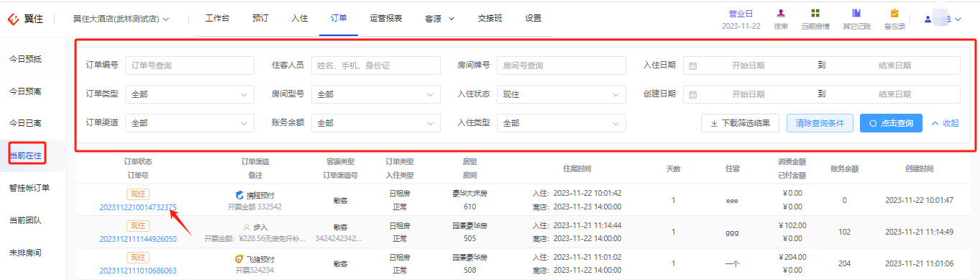Click guest name ggg
The width and height of the screenshot is (980, 280).
(x=732, y=232)
